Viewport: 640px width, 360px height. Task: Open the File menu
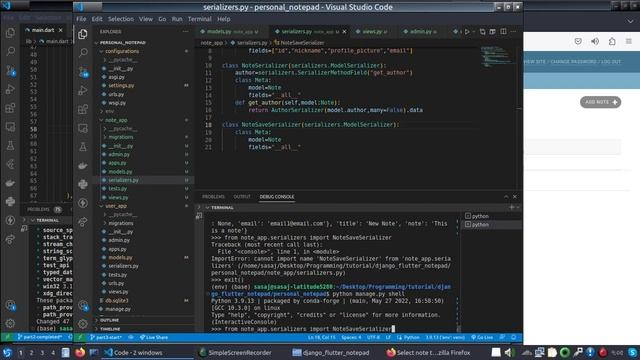[x=81, y=19]
